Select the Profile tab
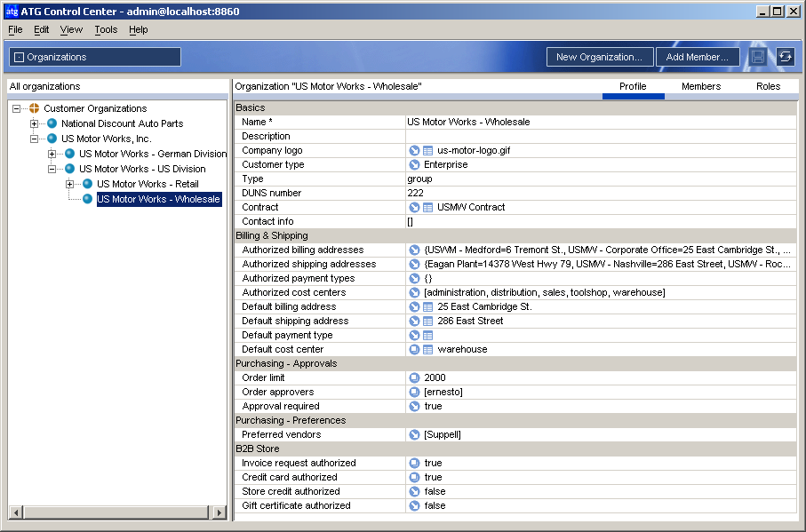 (633, 86)
